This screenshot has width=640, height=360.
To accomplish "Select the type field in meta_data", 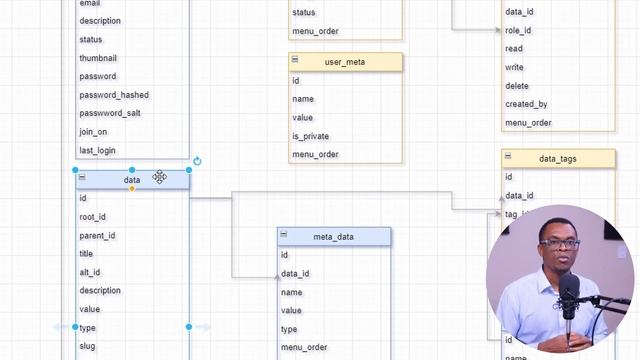I will tap(334, 329).
